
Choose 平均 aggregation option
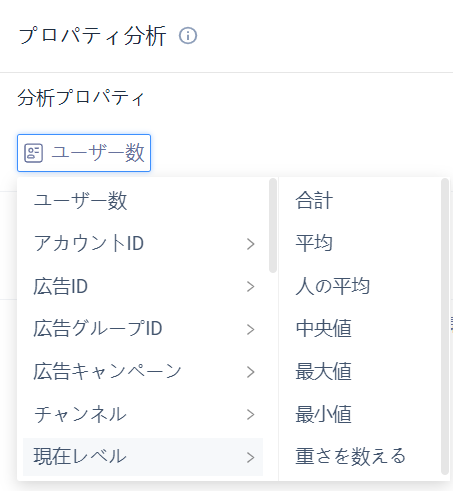(x=314, y=243)
